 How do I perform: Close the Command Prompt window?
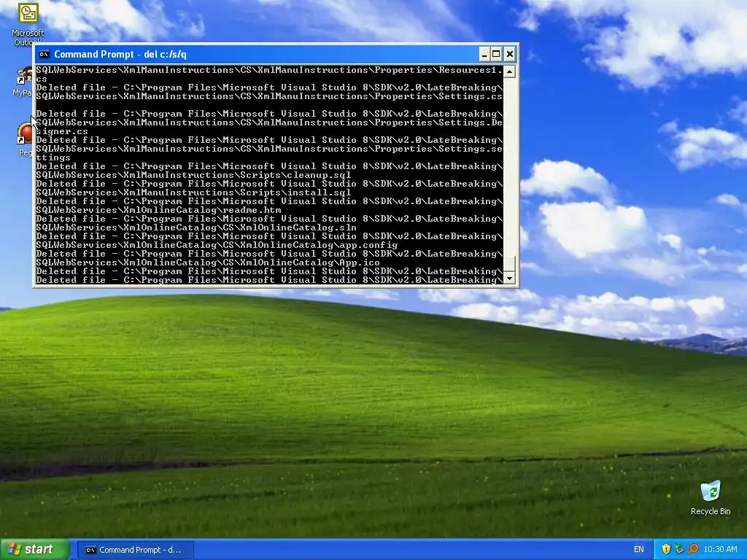point(509,54)
